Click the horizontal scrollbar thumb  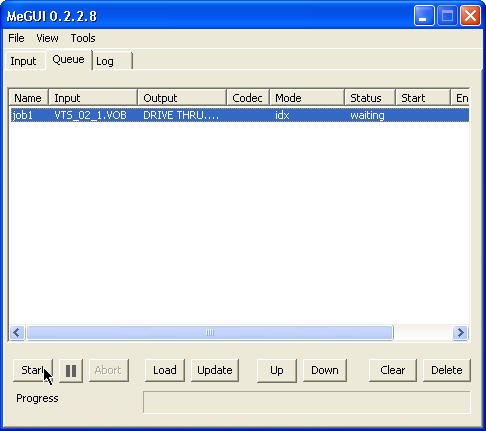pos(210,332)
